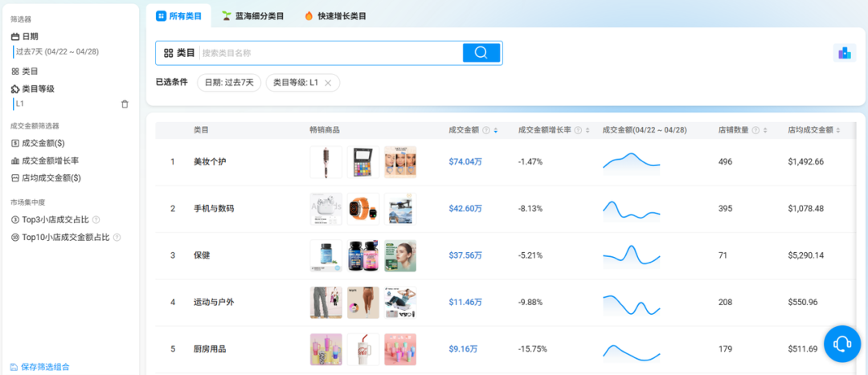Click the 厨房用品 category name
This screenshot has width=868, height=375.
[210, 349]
